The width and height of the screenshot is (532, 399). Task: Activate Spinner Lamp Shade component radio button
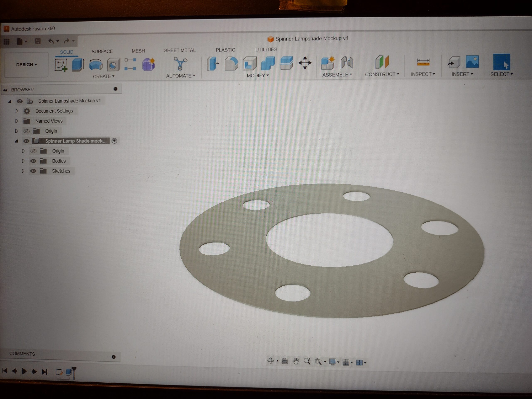(x=115, y=141)
